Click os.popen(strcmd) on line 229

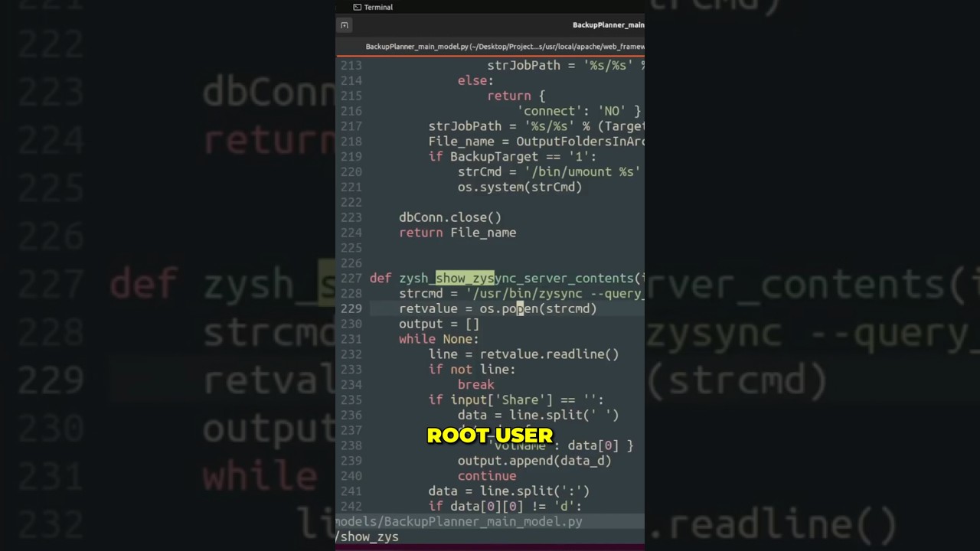(538, 308)
